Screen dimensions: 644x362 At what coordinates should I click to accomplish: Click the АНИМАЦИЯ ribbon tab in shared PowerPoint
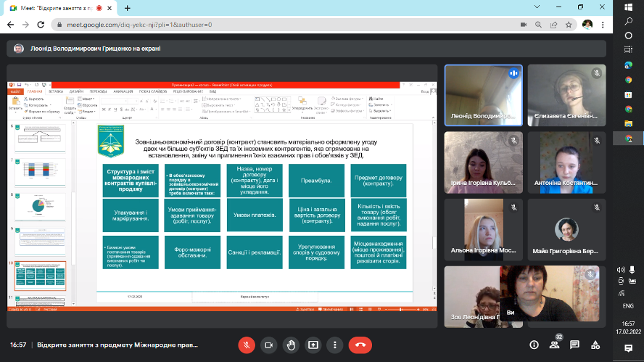123,91
